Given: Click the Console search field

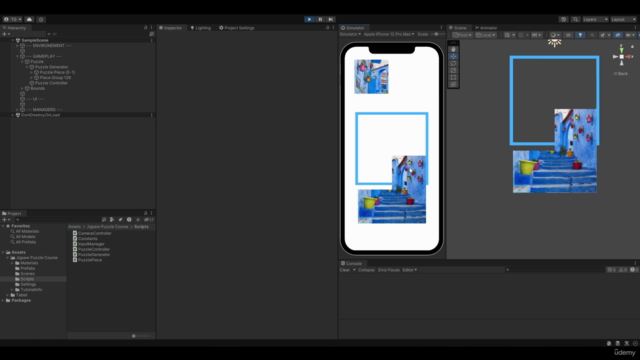Looking at the screenshot, I should [x=554, y=270].
